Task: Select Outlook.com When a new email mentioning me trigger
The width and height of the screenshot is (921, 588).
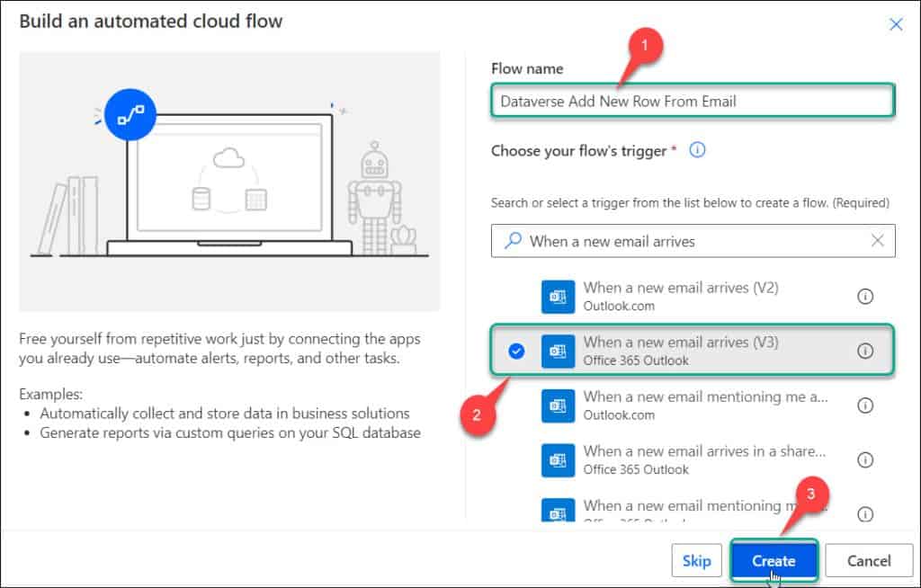Action: (693, 405)
